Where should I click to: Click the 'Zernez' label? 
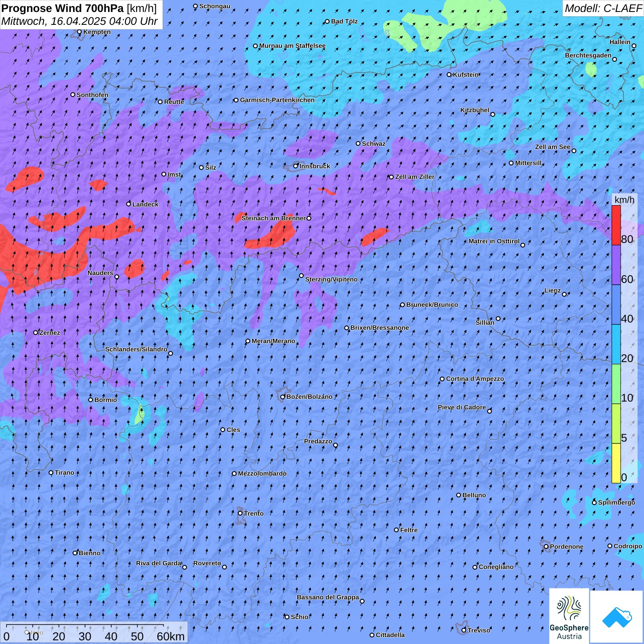[50, 333]
